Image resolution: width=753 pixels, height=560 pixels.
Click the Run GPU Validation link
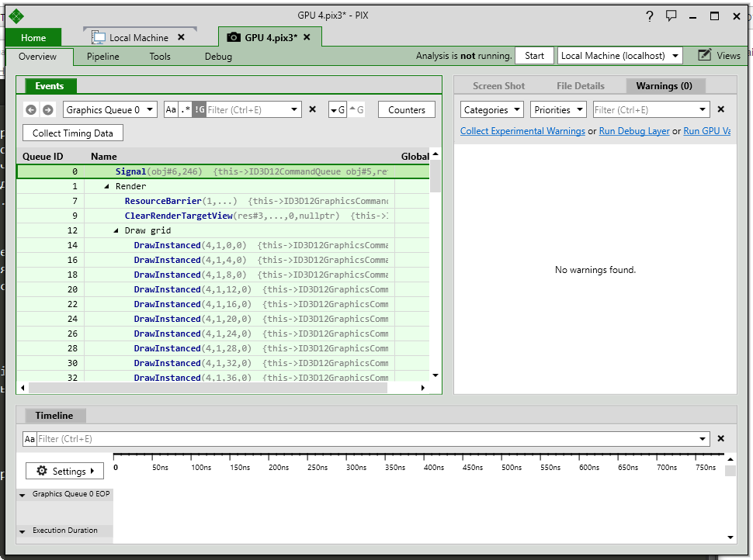click(x=707, y=131)
